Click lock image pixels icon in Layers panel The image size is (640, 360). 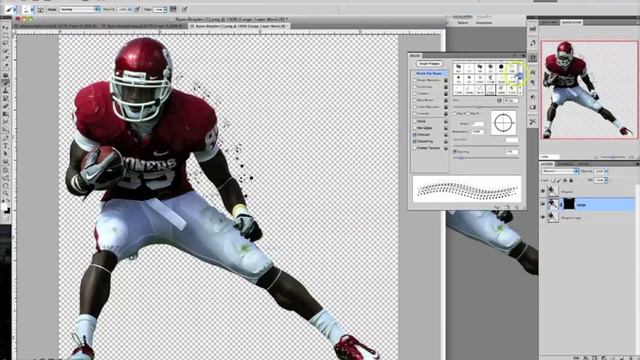pyautogui.click(x=559, y=180)
